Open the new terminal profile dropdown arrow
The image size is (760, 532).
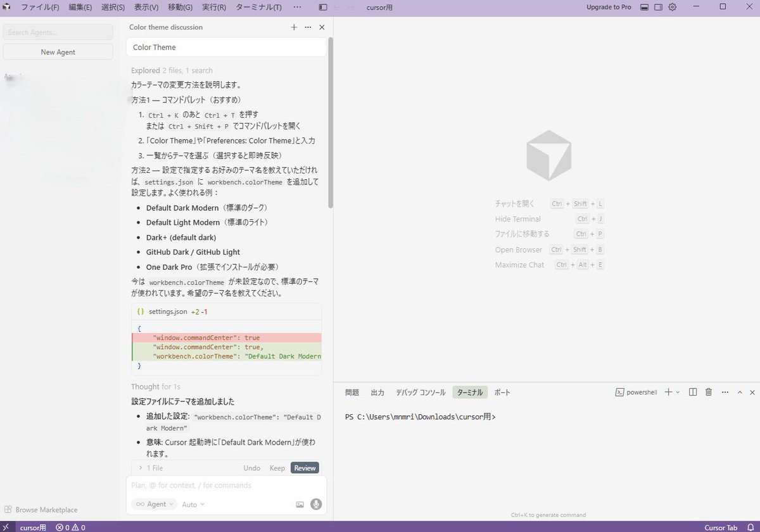pyautogui.click(x=678, y=393)
